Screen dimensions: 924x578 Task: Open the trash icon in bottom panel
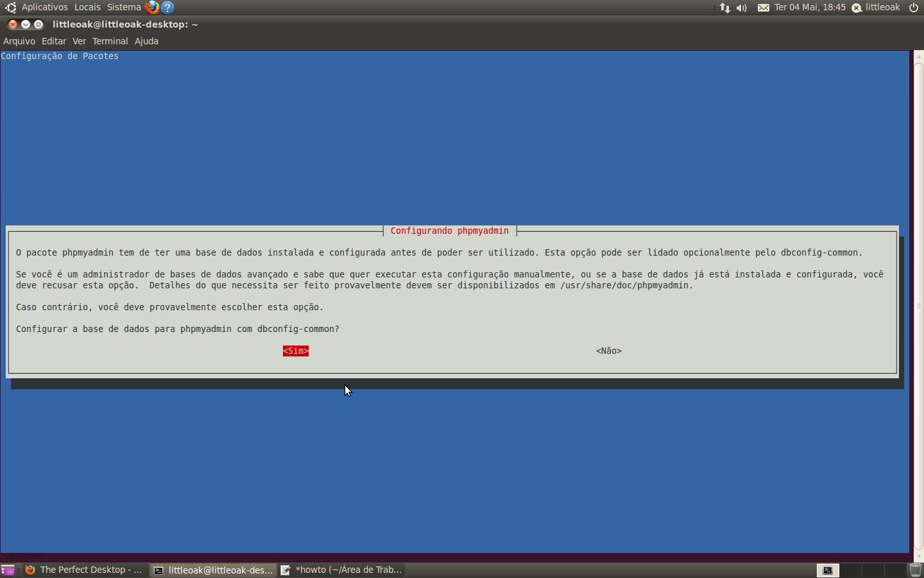click(916, 570)
